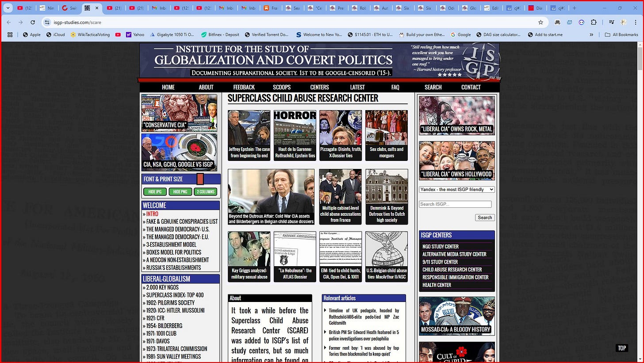Toggle the HIDE JPG button
The image size is (644, 363).
point(155,191)
